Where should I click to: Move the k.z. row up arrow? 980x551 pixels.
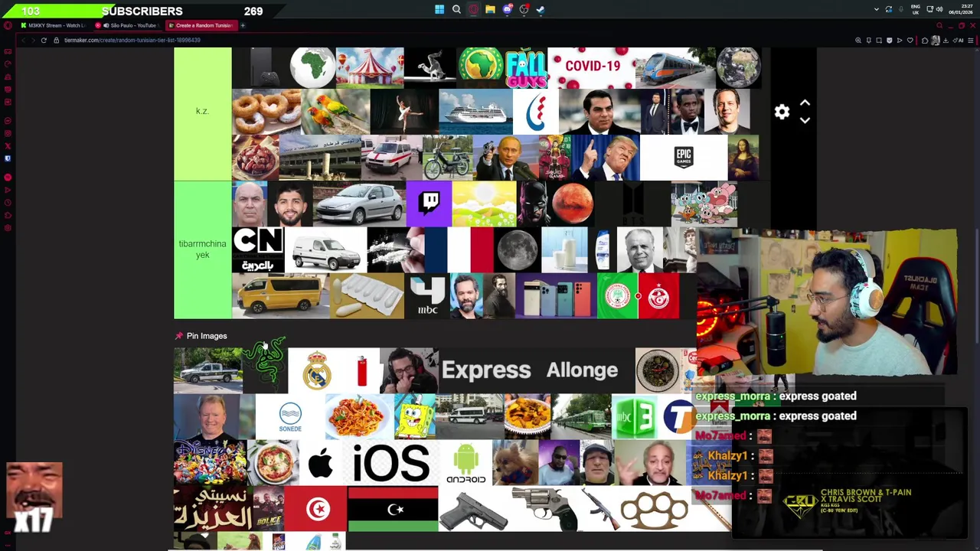805,103
